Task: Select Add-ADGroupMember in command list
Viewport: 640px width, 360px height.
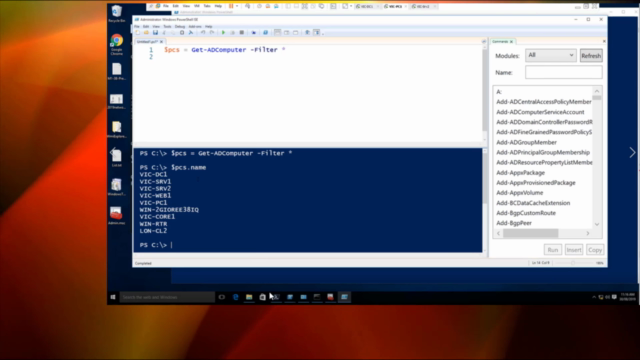Action: click(526, 142)
